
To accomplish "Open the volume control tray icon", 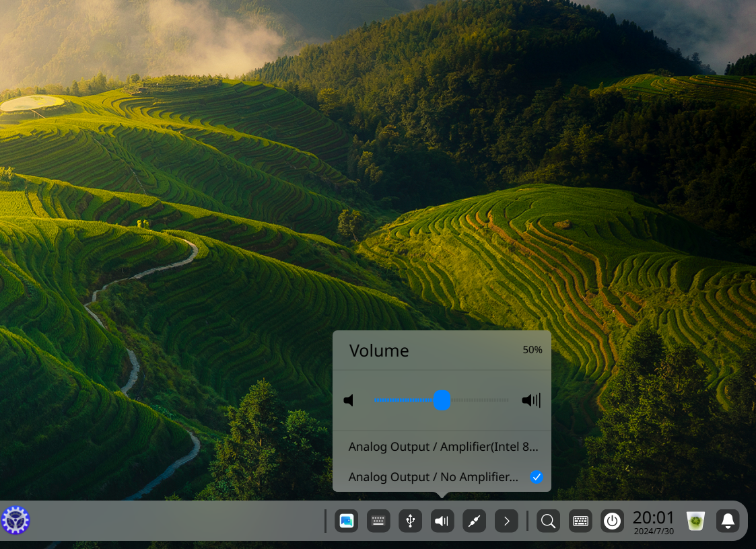I will (x=442, y=521).
